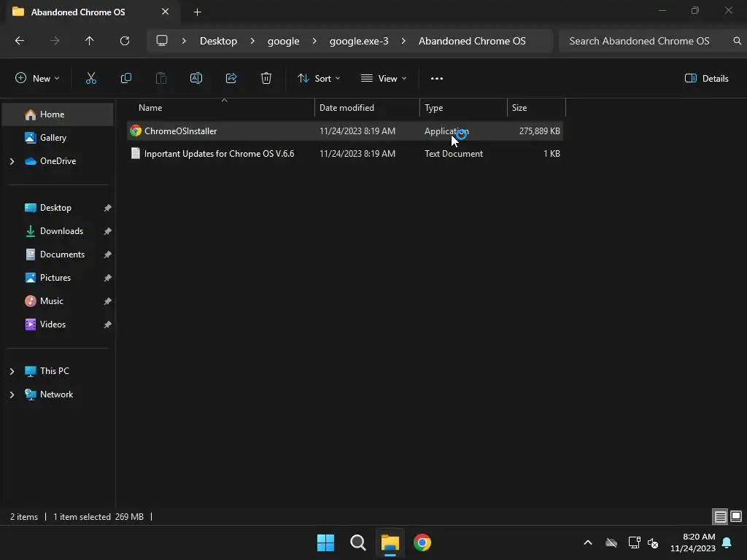Navigate to Desktop breadcrumb
The height and width of the screenshot is (560, 747).
218,41
